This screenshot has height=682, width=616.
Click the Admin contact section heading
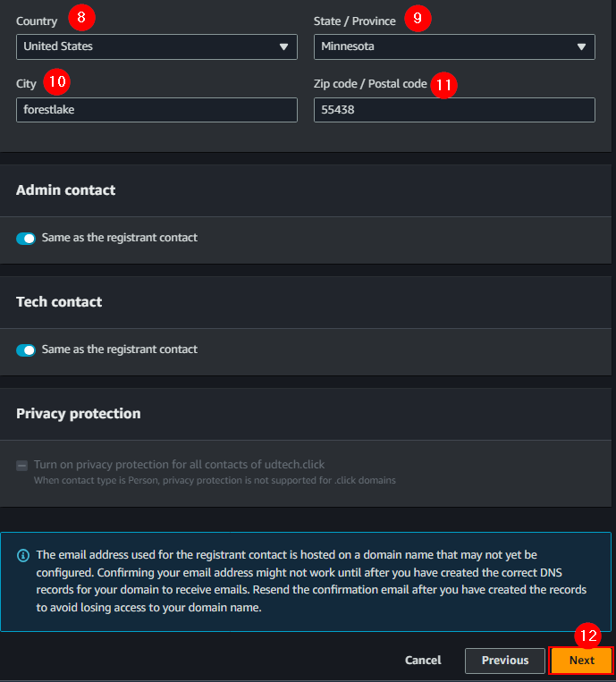tap(65, 189)
